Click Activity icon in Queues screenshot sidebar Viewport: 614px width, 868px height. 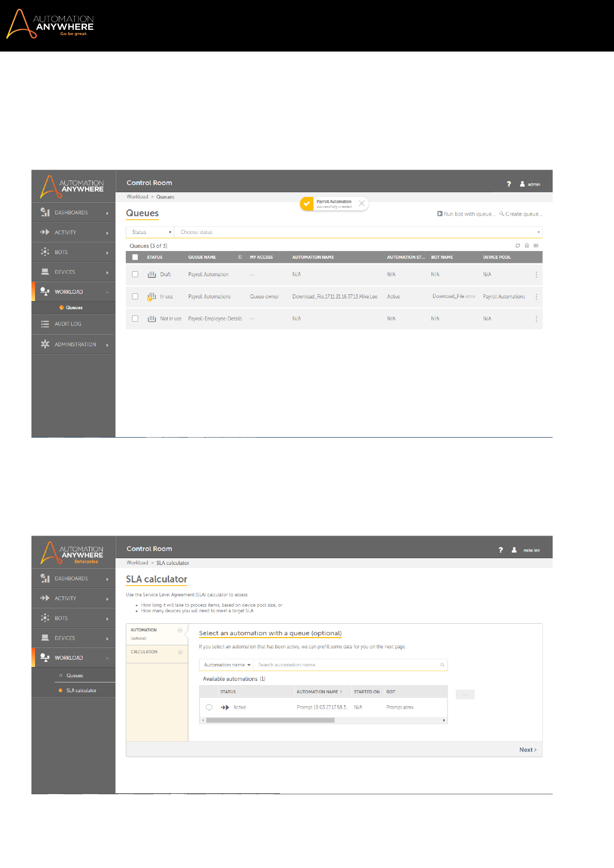pos(45,232)
